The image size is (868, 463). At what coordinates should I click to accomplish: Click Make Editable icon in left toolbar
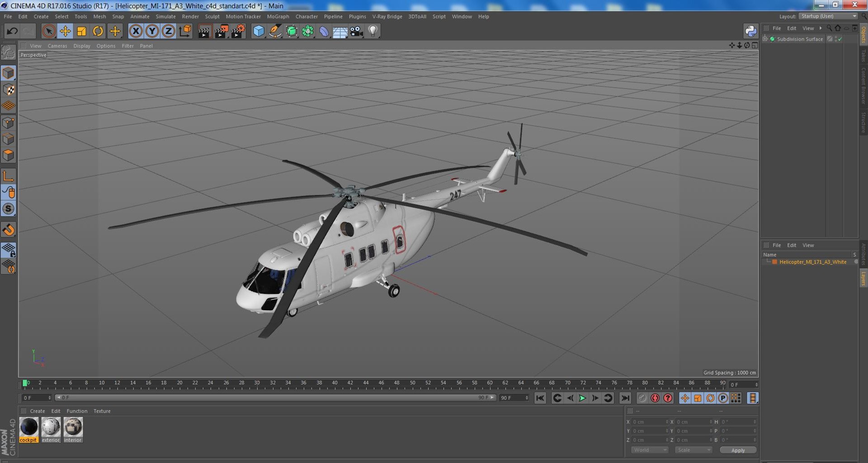9,53
